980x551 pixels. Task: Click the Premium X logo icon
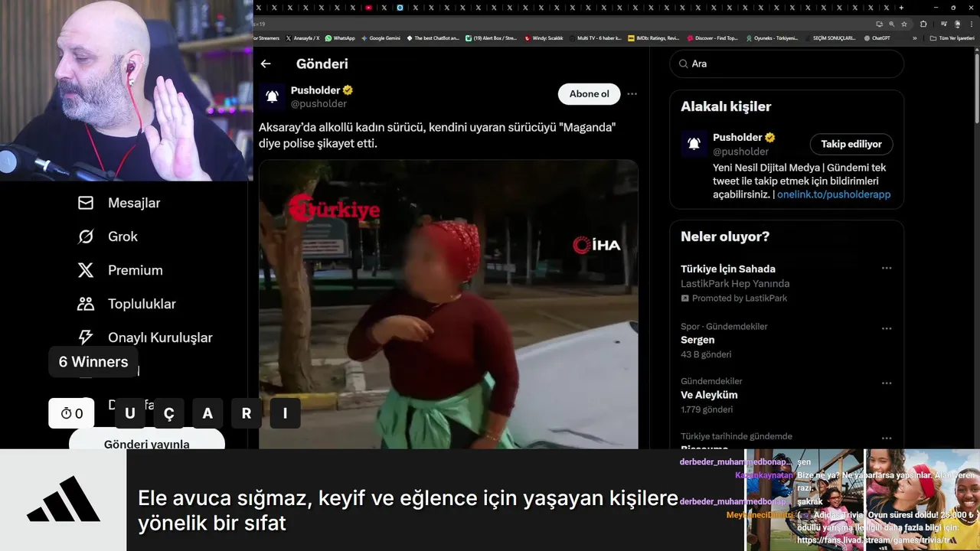(86, 270)
